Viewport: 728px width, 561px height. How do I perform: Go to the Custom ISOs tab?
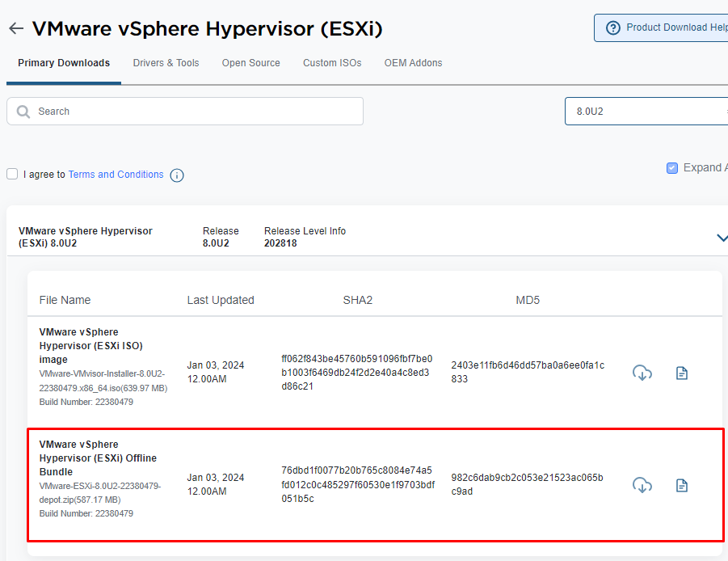332,63
